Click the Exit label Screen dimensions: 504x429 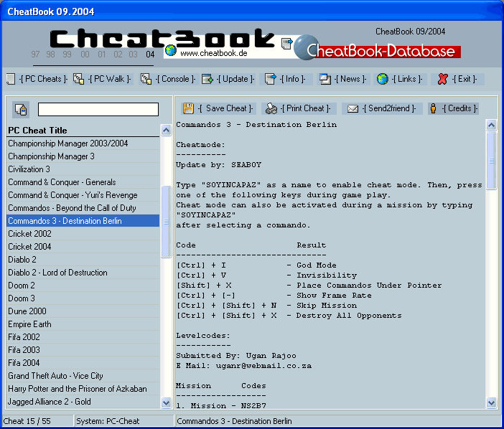(464, 79)
